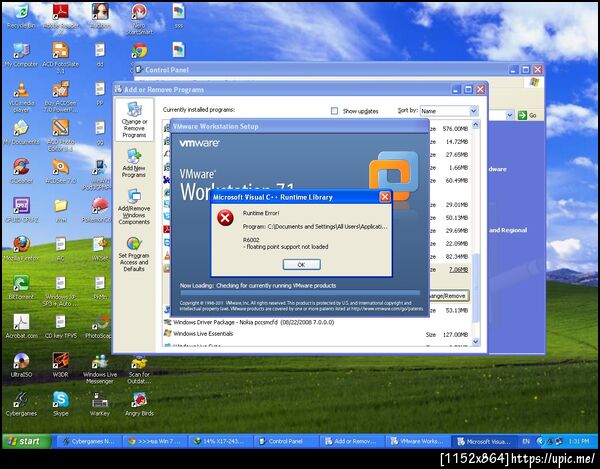Open the Scan for Outdat... shortcut
Viewport: 600px width, 469px height.
point(139,368)
